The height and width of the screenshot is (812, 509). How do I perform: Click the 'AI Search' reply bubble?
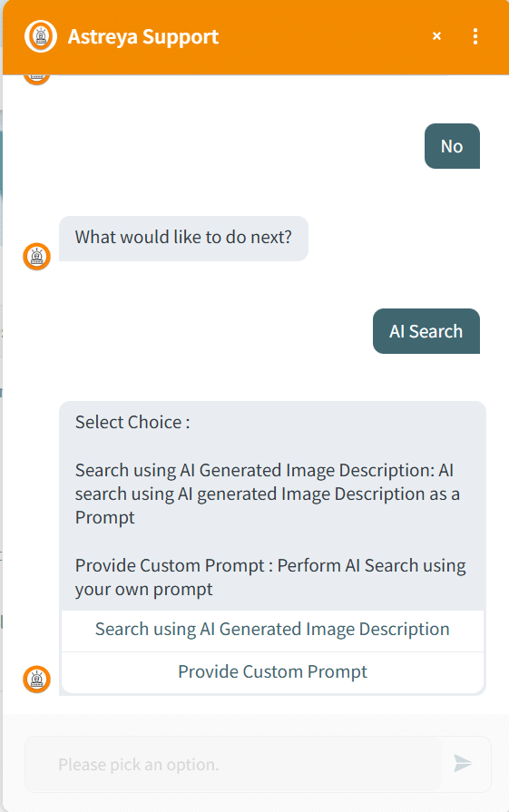click(426, 331)
